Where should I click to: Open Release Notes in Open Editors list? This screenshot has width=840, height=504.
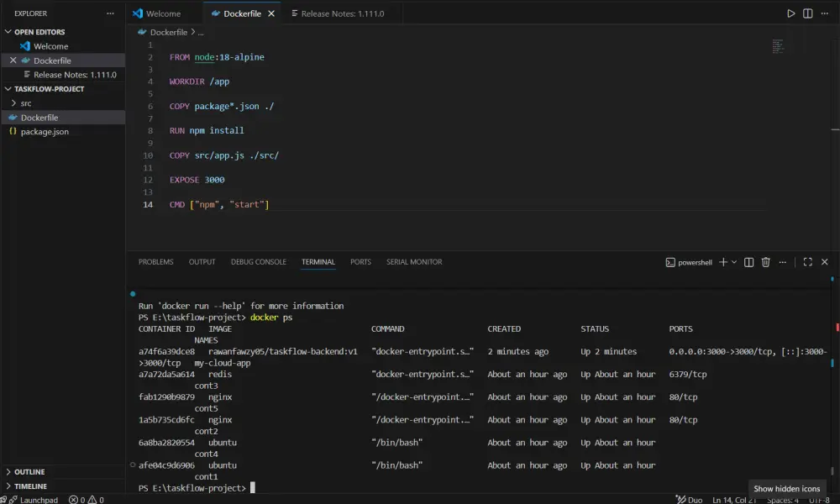(63, 75)
